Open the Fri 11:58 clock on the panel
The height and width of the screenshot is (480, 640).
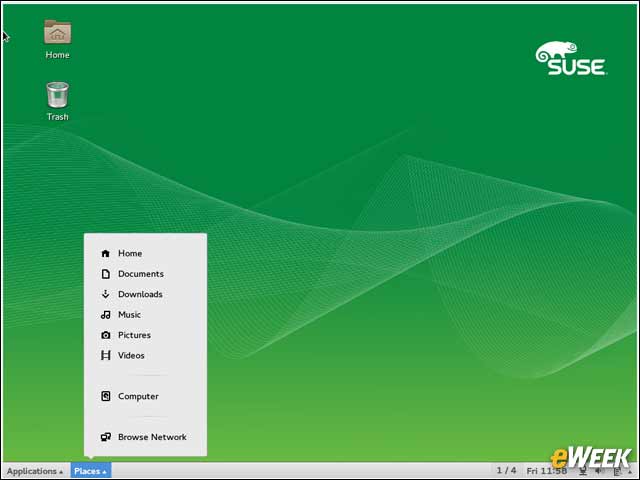tap(546, 471)
